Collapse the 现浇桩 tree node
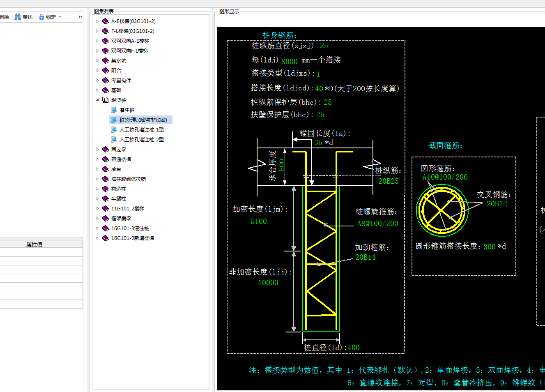The image size is (545, 392). [97, 100]
